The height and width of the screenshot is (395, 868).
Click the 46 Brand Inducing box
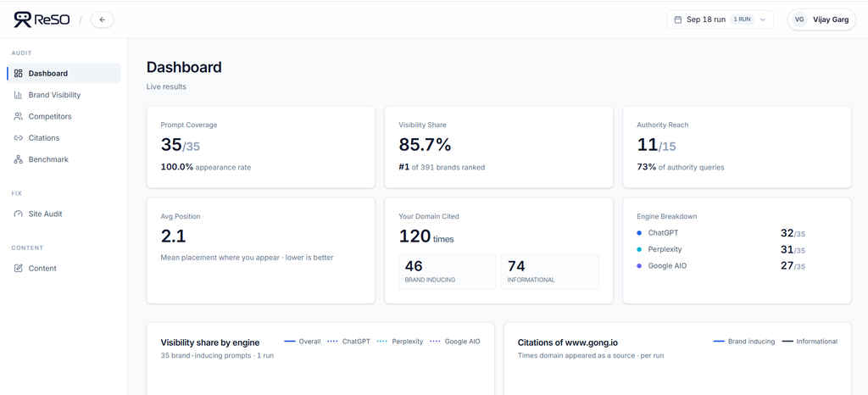[448, 271]
